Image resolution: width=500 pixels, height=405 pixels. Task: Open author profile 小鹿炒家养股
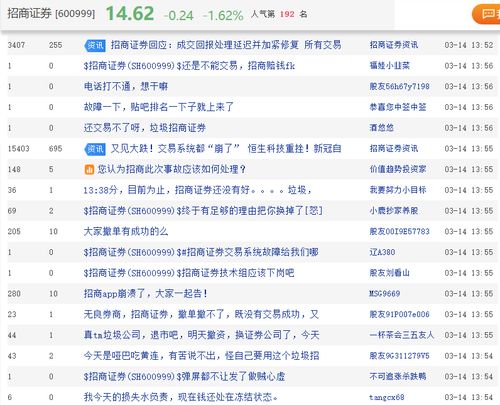pyautogui.click(x=394, y=211)
